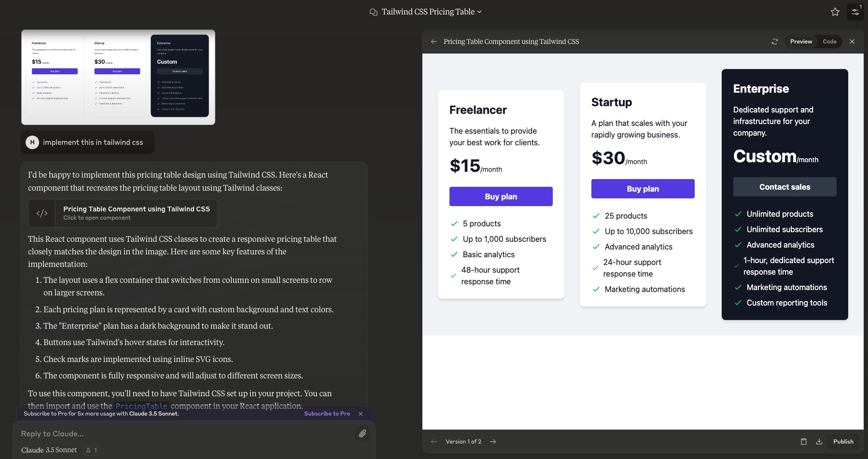Star this conversation as favorite

(x=835, y=12)
